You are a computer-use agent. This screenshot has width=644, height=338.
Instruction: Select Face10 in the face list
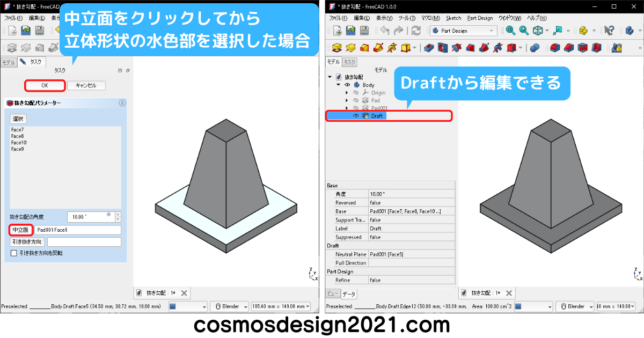point(19,143)
